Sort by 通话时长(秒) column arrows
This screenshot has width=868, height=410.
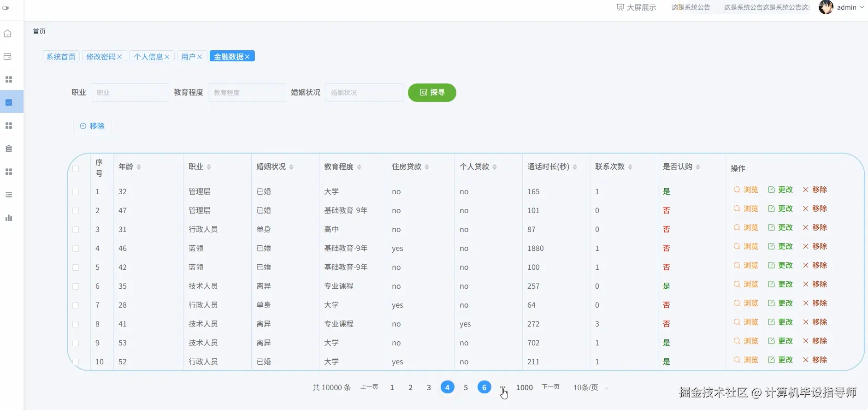coord(575,166)
